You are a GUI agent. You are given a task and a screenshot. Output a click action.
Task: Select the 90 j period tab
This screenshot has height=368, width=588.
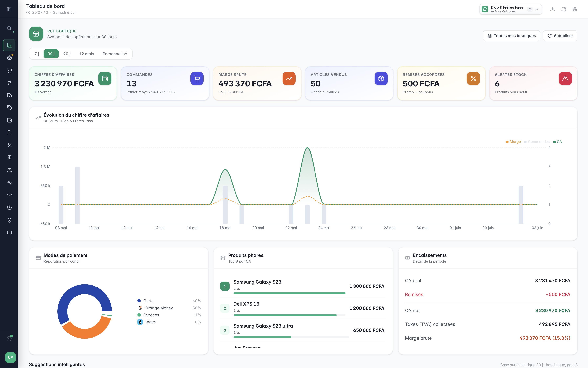pos(67,54)
